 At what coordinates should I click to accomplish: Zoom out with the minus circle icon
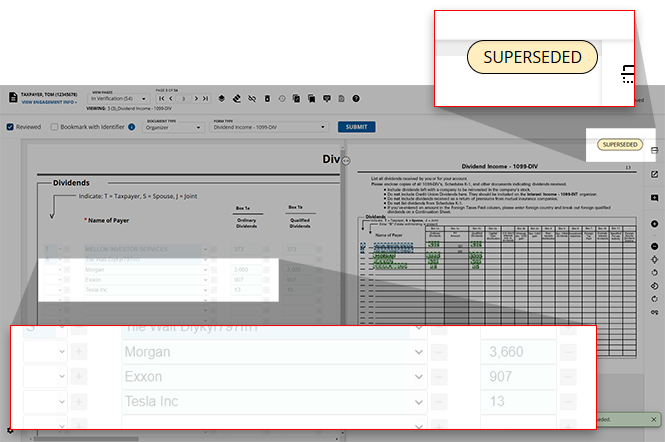(654, 246)
